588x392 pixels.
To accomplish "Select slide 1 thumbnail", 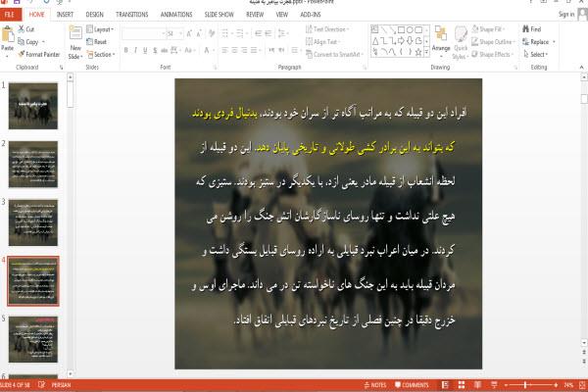I will click(33, 106).
